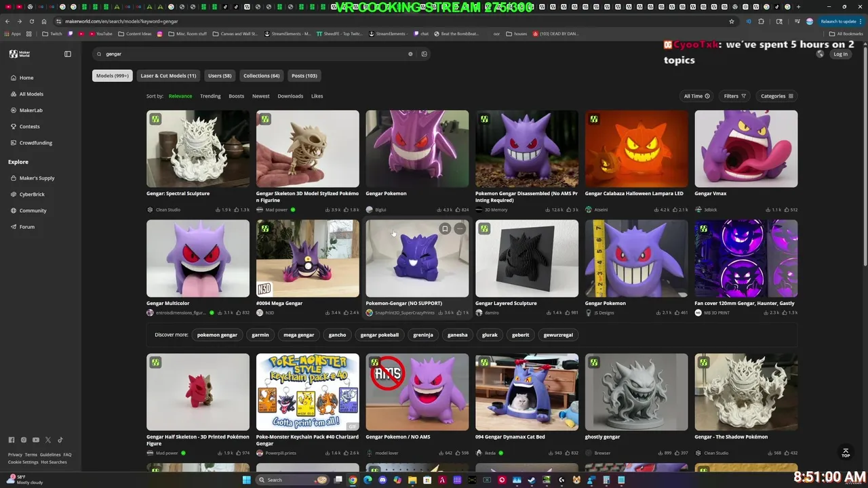The image size is (868, 488).
Task: Open the three-dots menu on Pokemon-Gengar (NO SUPPORT) card
Action: pos(460,229)
